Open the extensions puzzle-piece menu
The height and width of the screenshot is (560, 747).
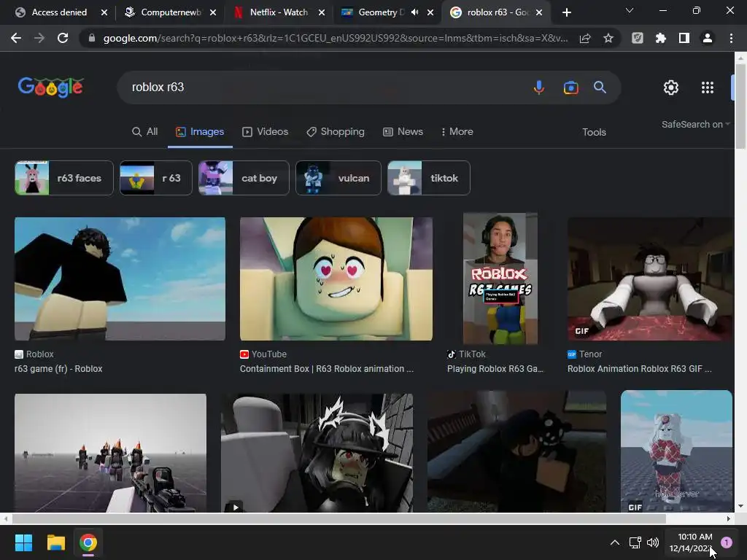[x=661, y=38]
